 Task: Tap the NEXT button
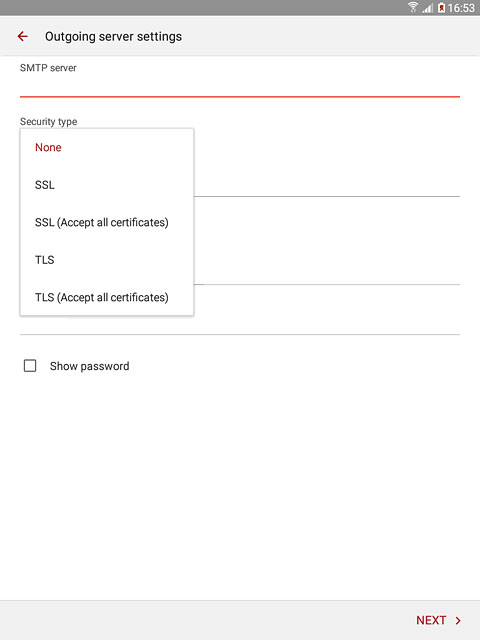click(438, 620)
